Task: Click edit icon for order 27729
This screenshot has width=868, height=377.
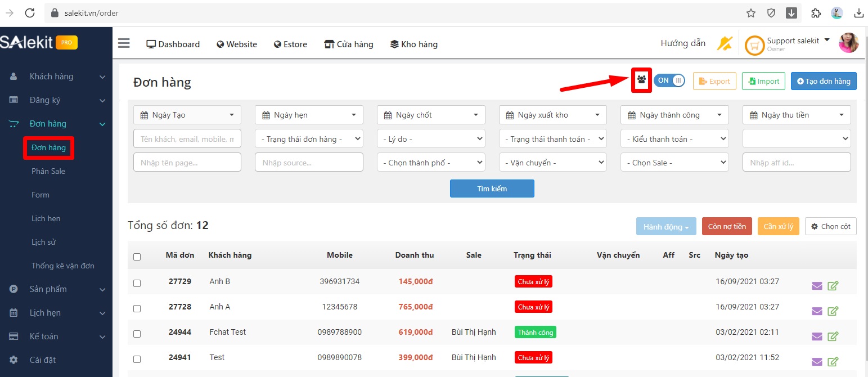Action: pos(833,286)
